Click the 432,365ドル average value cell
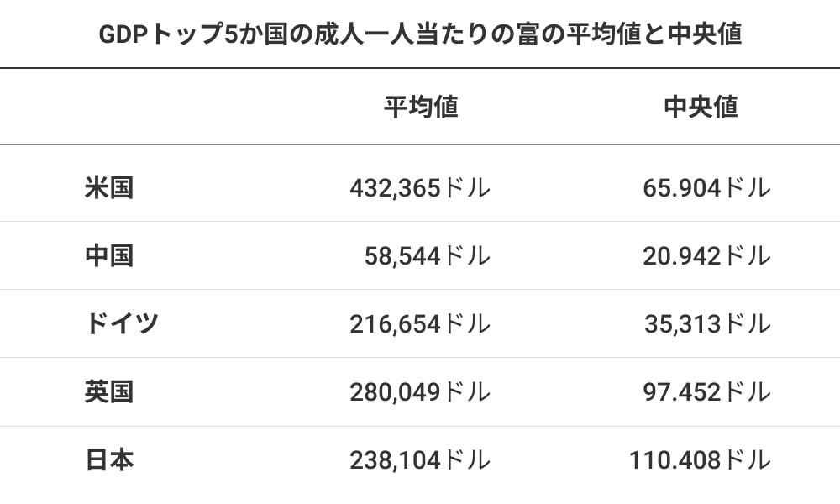The image size is (840, 504). tap(420, 187)
